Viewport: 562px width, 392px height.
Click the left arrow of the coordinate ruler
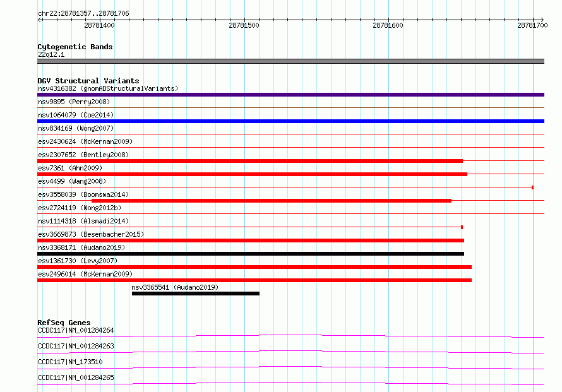[x=39, y=20]
